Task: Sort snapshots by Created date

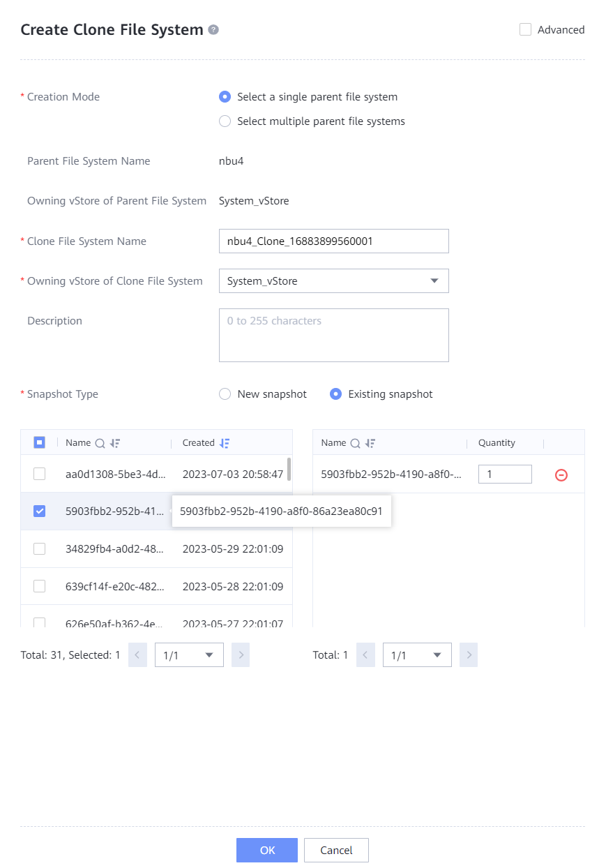Action: (x=224, y=443)
